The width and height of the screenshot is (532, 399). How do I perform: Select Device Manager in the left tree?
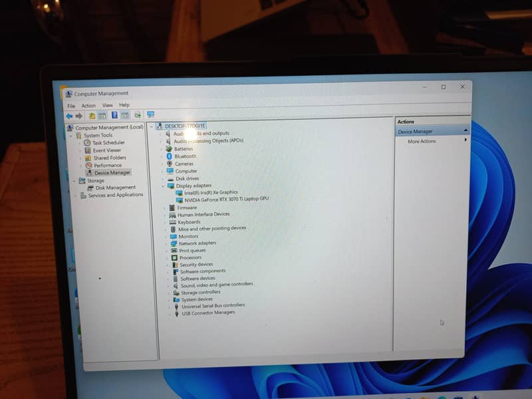pyautogui.click(x=112, y=173)
